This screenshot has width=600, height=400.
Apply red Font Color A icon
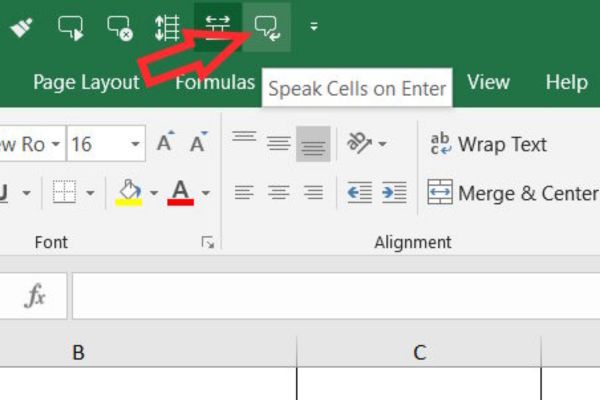point(181,193)
